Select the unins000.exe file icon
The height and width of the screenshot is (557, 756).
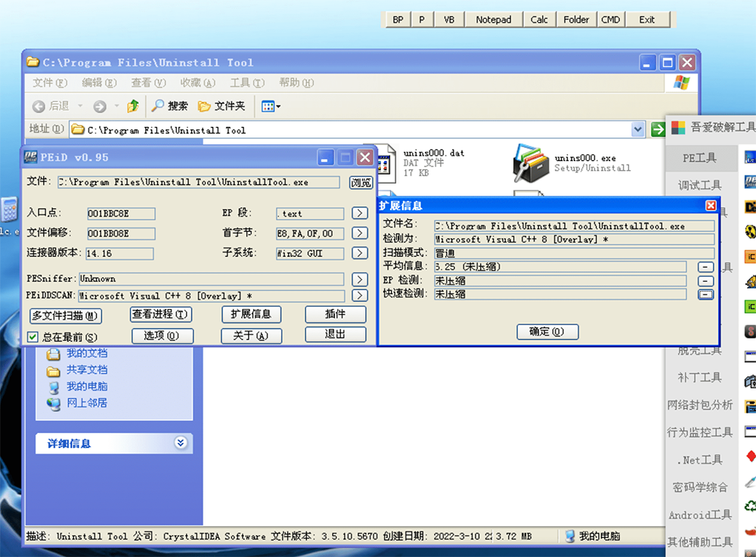click(x=531, y=162)
